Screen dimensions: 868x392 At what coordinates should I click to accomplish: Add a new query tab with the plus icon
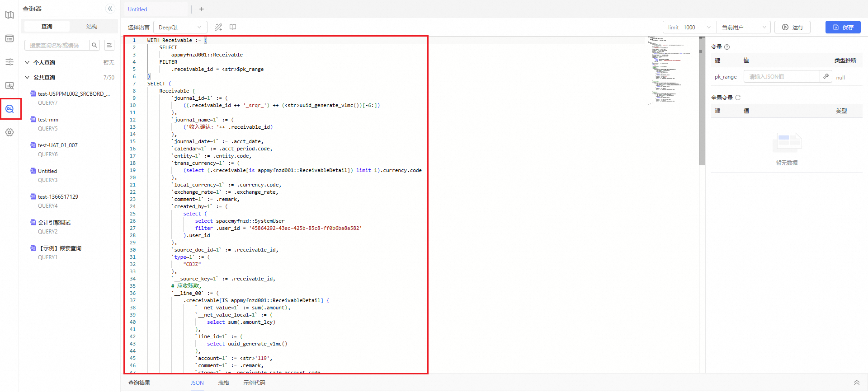[x=202, y=9]
